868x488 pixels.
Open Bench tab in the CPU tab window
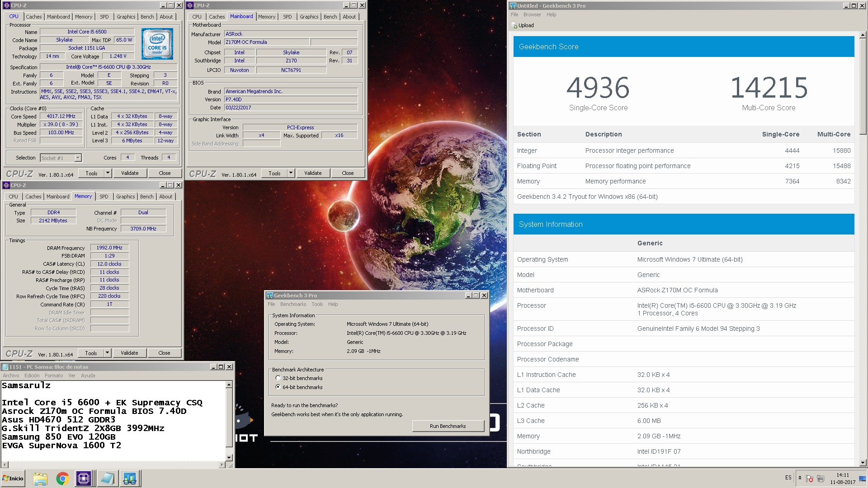[x=147, y=17]
